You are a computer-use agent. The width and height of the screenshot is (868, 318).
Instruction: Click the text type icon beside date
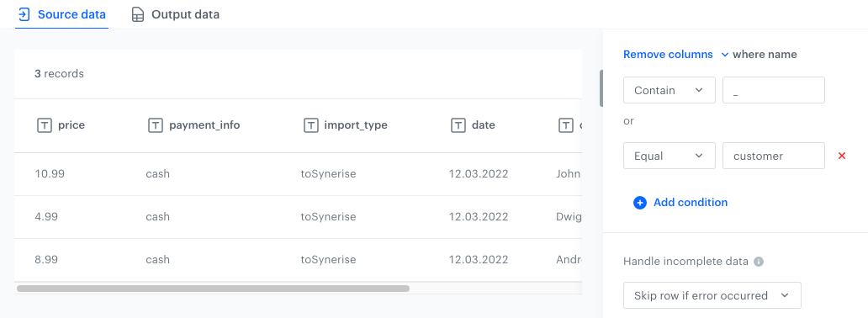tap(458, 125)
